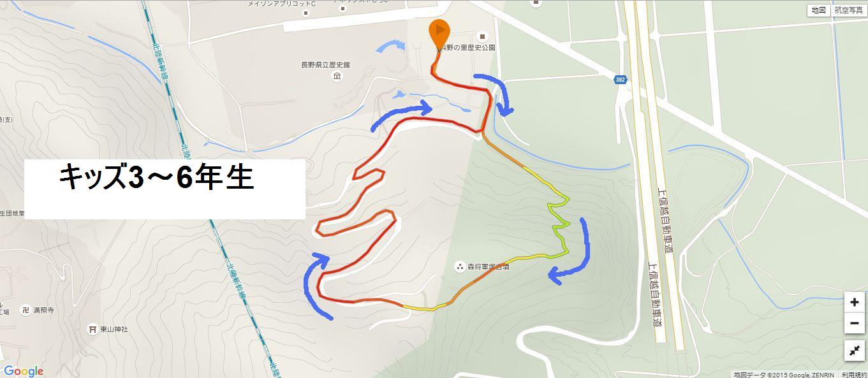Click the route 392 road shield
This screenshot has width=868, height=378.
pos(621,80)
